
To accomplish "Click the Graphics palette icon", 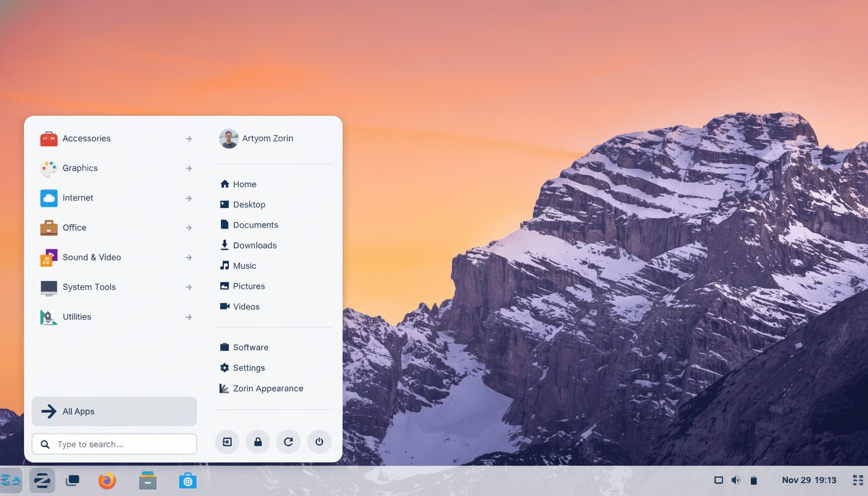I will tap(48, 168).
